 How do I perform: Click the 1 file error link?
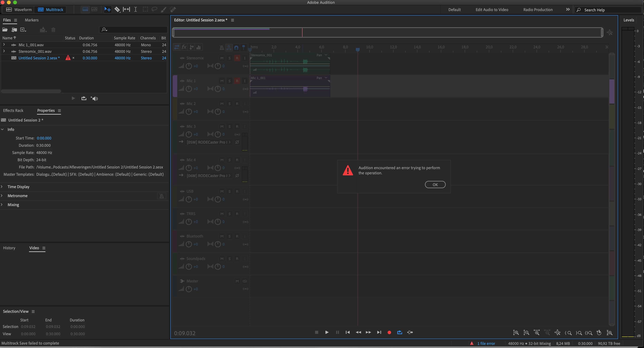486,344
